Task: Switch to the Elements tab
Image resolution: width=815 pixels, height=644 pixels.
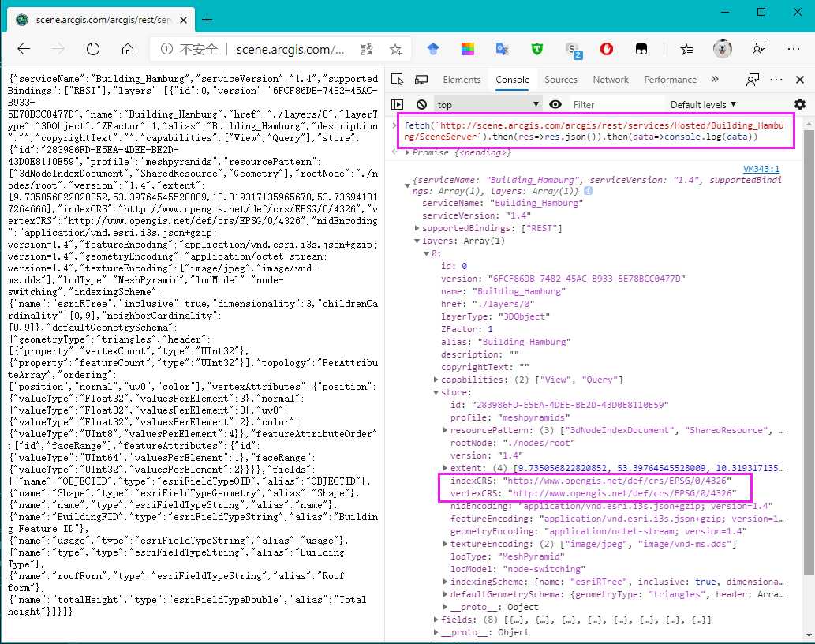Action: tap(462, 80)
